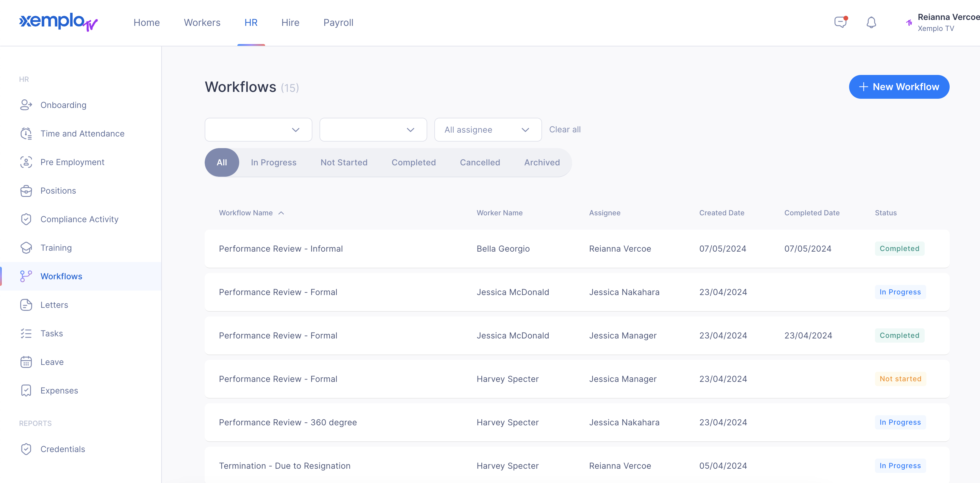Filter by In Progress tab
The width and height of the screenshot is (980, 483).
[273, 162]
